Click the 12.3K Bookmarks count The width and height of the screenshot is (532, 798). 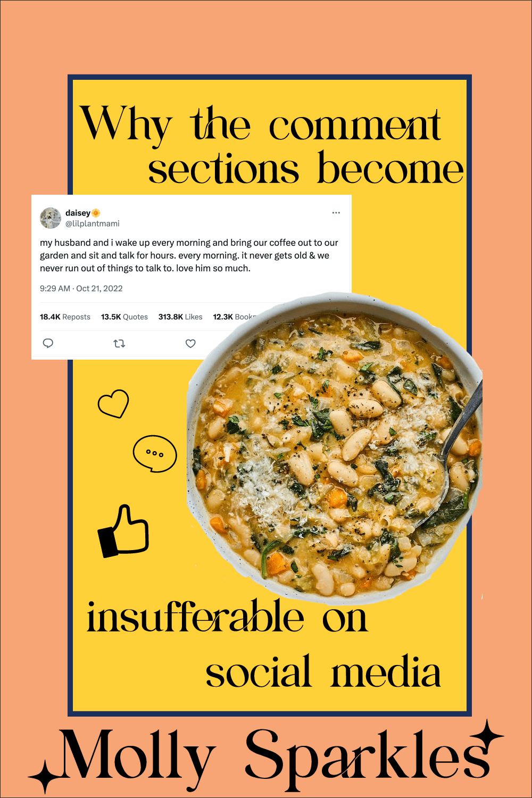(234, 317)
